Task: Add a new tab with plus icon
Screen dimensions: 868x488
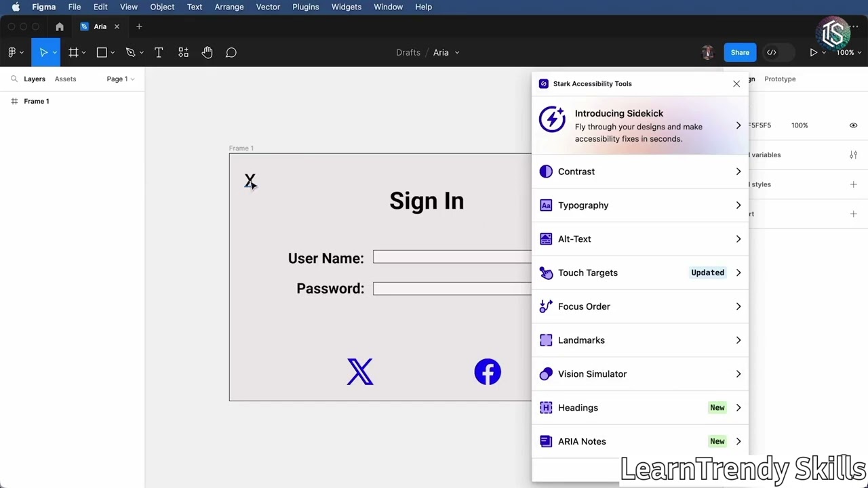Action: 139,26
